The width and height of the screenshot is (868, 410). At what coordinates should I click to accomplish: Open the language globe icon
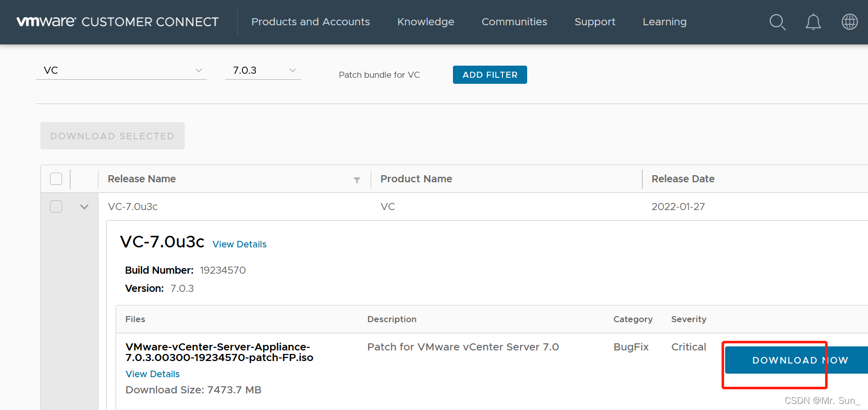pyautogui.click(x=849, y=22)
